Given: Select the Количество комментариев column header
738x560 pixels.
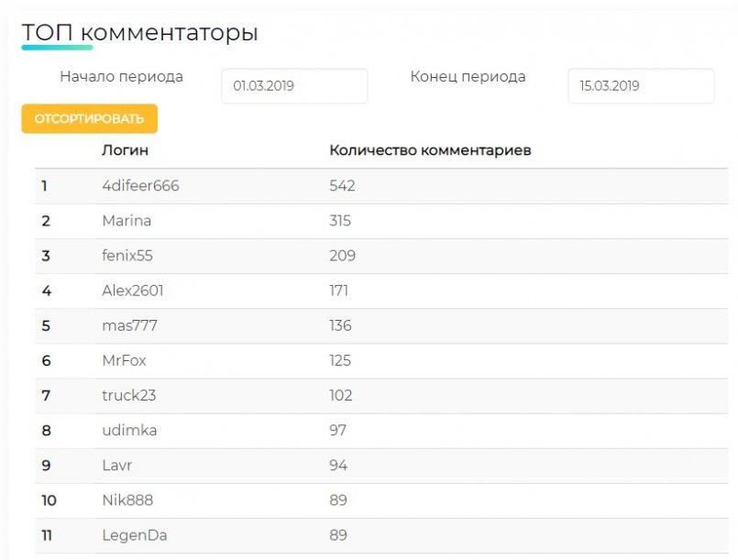Looking at the screenshot, I should tap(430, 150).
